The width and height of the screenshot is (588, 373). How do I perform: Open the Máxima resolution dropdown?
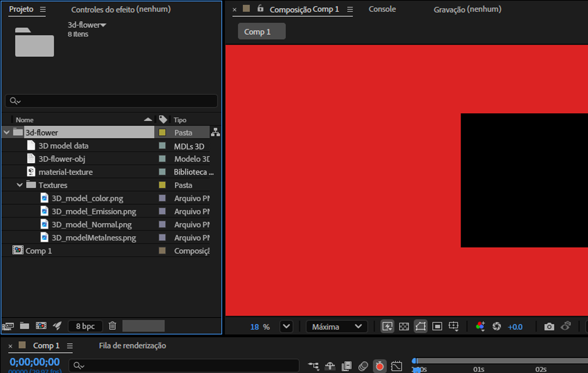point(337,327)
